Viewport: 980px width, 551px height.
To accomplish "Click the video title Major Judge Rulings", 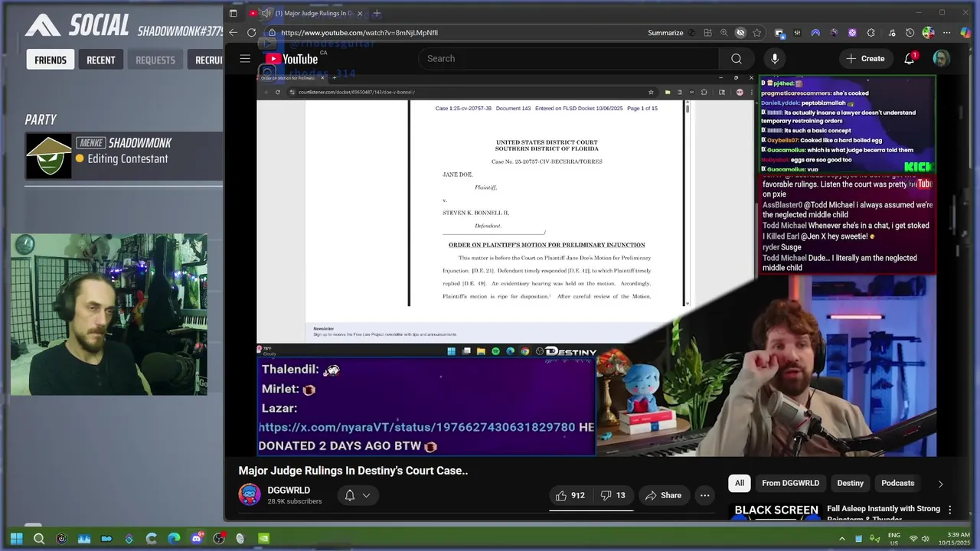I will click(353, 471).
